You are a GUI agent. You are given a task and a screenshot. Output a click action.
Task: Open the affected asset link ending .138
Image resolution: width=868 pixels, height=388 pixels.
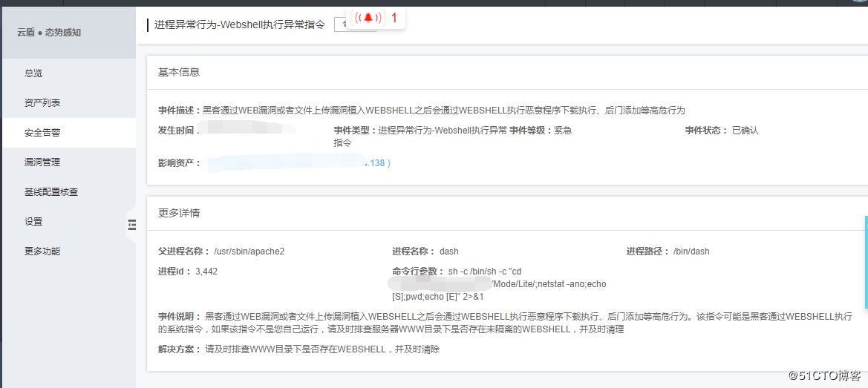pyautogui.click(x=377, y=163)
